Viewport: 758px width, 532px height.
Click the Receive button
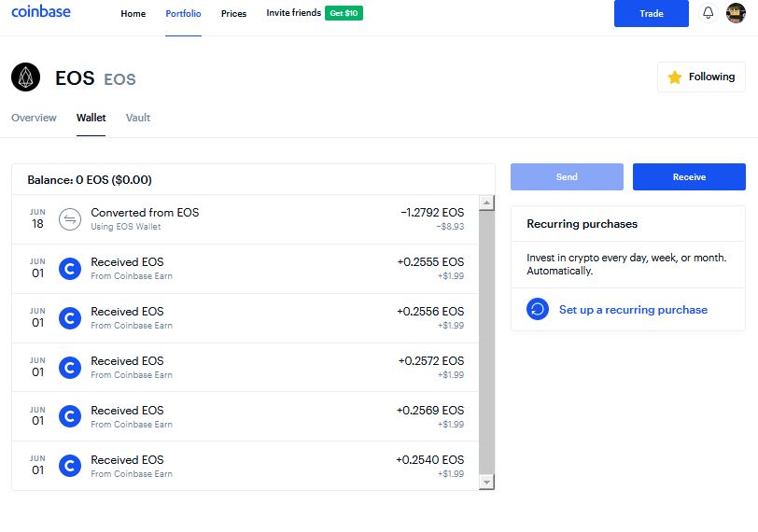pos(689,176)
